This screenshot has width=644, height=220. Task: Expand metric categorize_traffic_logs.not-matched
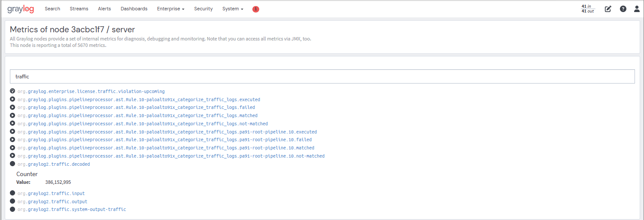pos(143,124)
